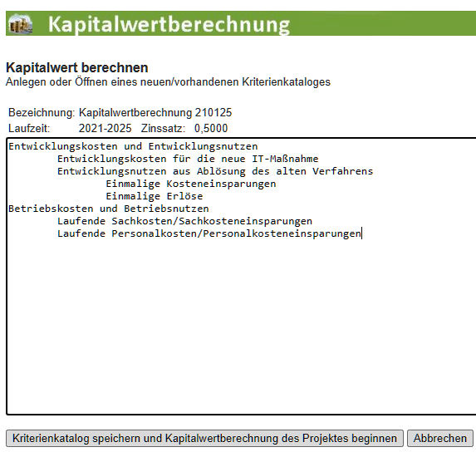This screenshot has height=457, width=476.
Task: Click the Einmalige Erlöse line
Action: tap(155, 196)
